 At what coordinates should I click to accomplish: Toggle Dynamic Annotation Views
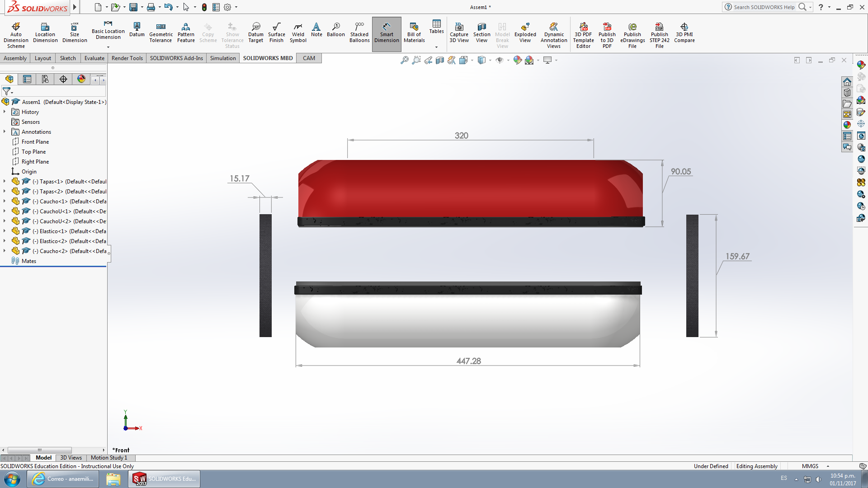pyautogui.click(x=554, y=35)
